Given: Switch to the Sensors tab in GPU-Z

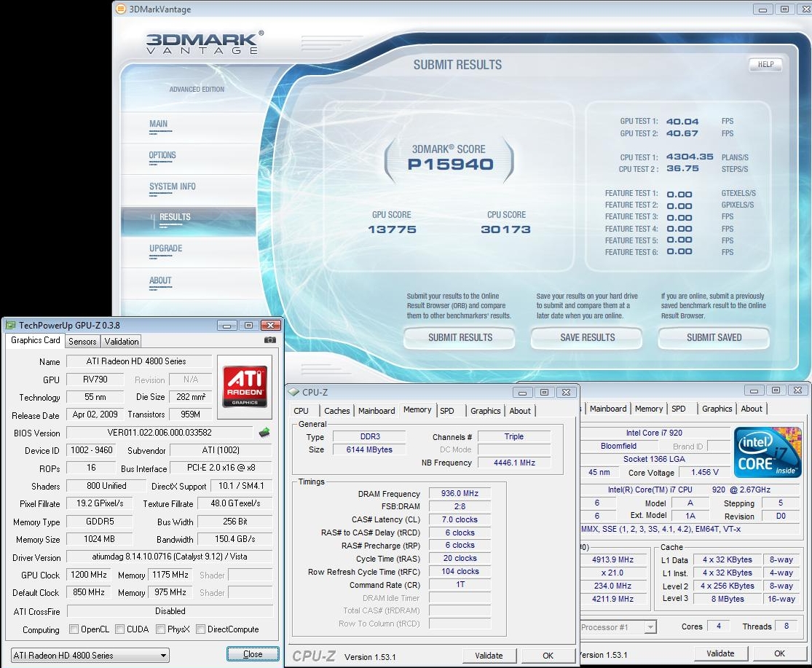Looking at the screenshot, I should [82, 341].
